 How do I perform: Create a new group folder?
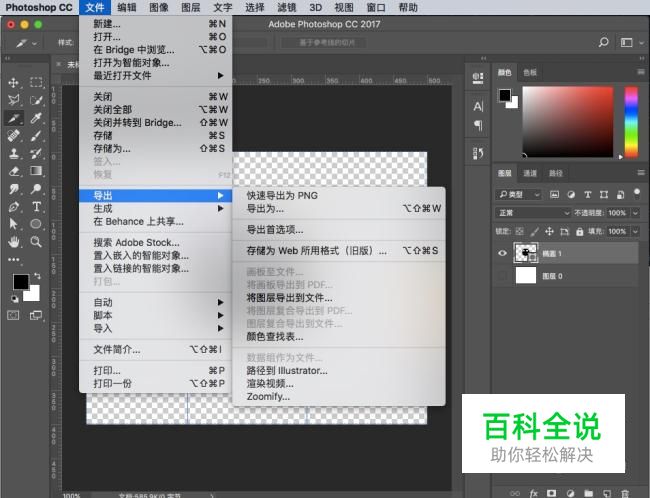[588, 493]
